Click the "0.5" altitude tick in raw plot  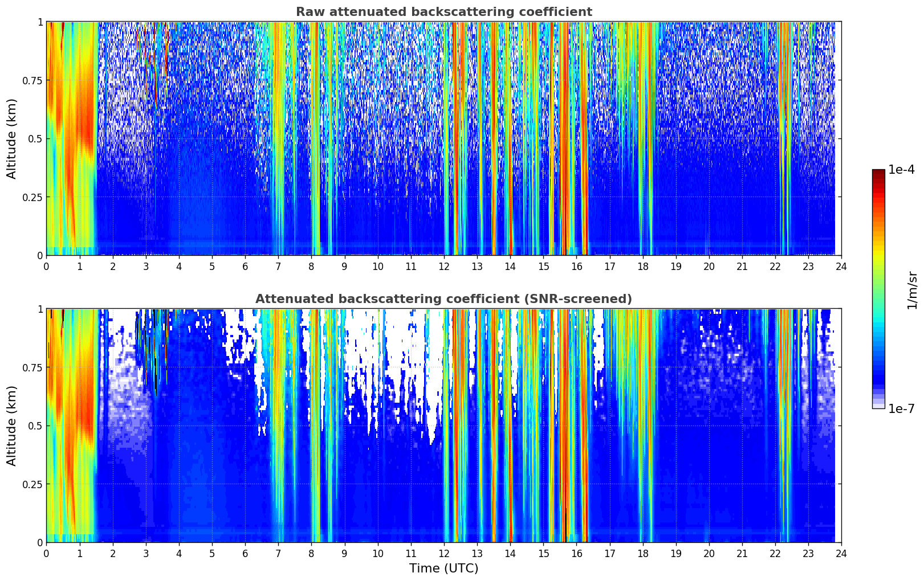[x=35, y=139]
